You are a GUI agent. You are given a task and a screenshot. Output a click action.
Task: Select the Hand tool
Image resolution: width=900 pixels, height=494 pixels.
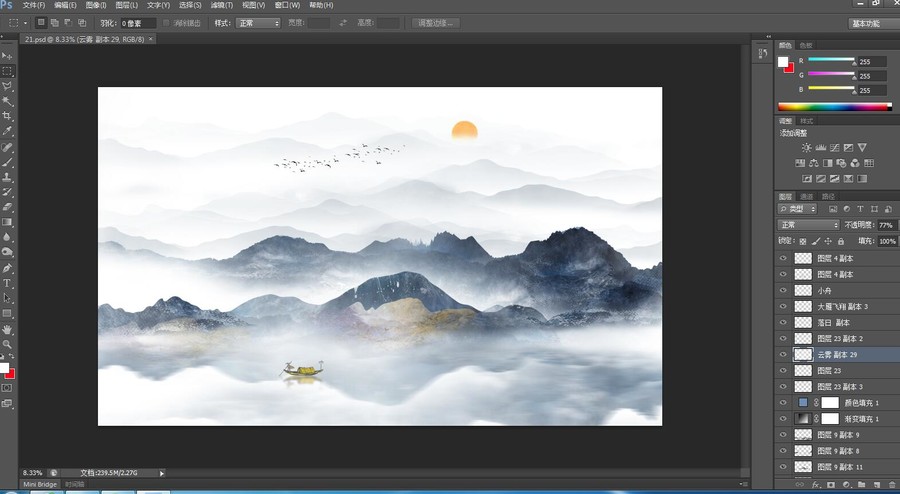click(x=7, y=330)
